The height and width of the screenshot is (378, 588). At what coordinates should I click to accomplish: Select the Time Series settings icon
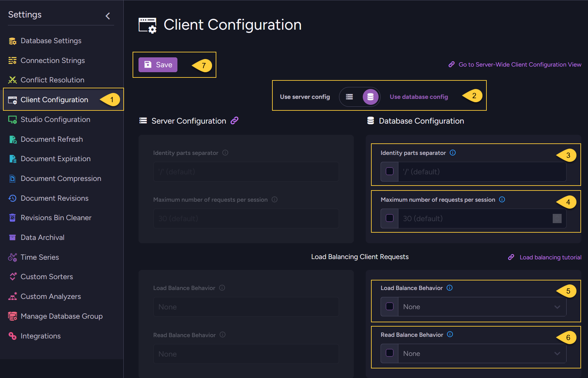[x=12, y=257]
